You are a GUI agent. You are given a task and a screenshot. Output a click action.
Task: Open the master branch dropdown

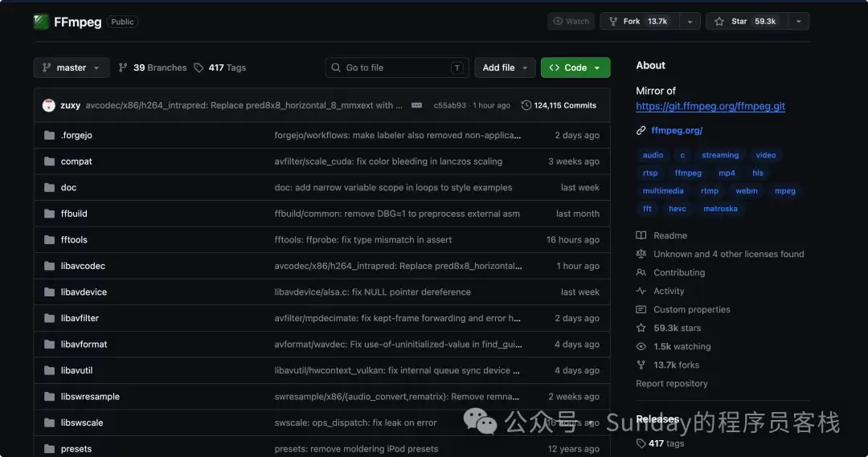(72, 67)
